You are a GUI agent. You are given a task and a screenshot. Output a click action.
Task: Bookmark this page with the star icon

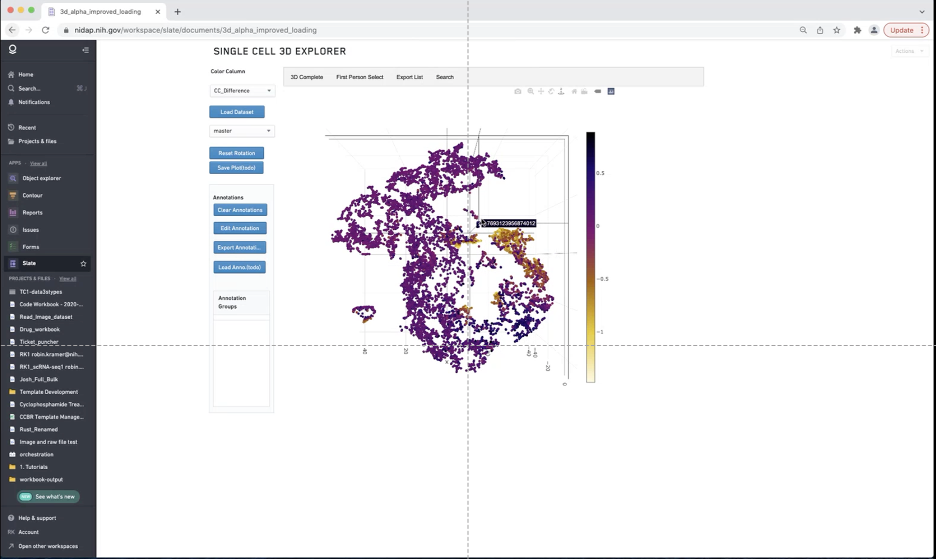coord(837,30)
